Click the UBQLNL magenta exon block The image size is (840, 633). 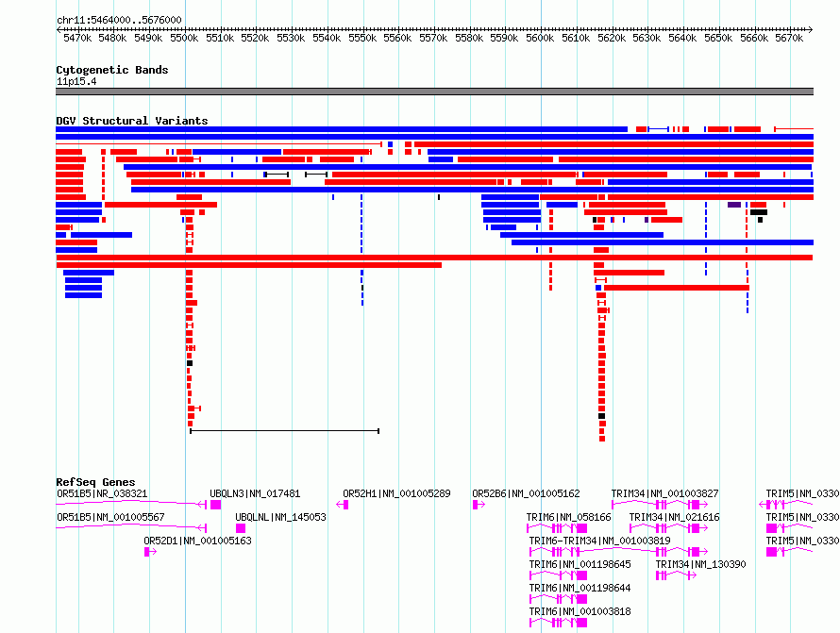[241, 528]
